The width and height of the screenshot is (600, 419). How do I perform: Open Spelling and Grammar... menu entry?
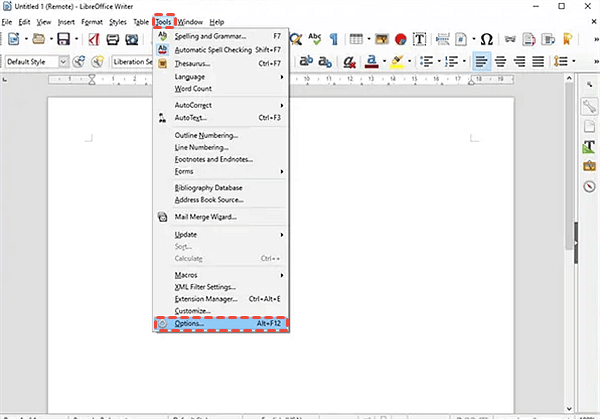click(221, 36)
